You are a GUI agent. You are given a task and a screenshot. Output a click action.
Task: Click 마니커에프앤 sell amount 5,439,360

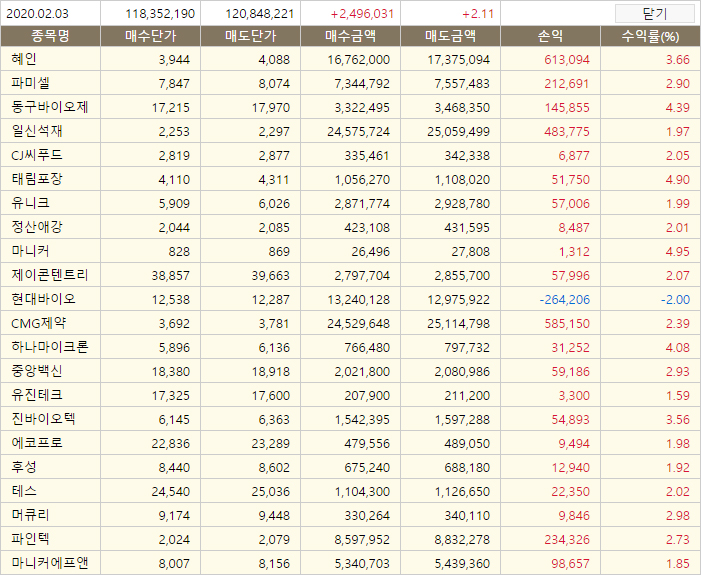[462, 564]
